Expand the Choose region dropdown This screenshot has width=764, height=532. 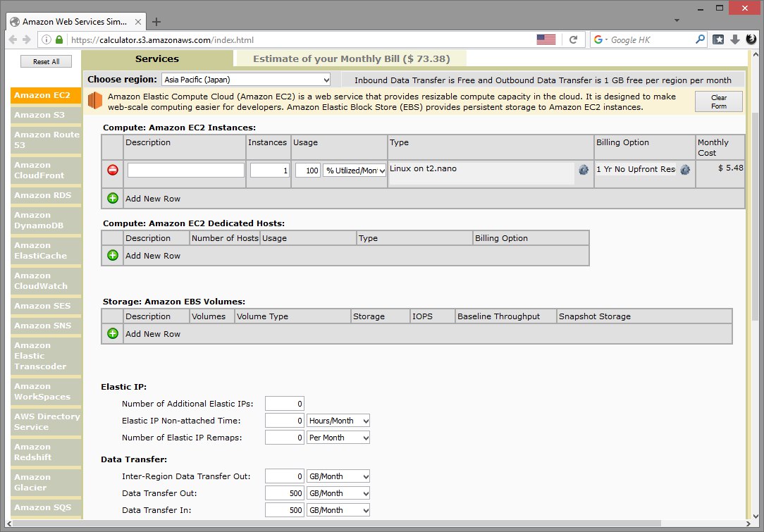click(x=246, y=80)
